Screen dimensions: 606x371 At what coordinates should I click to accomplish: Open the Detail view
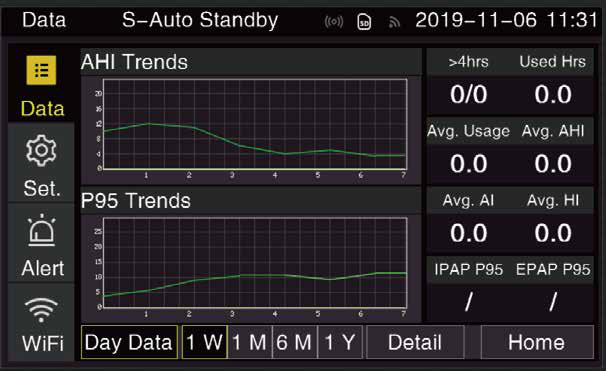click(415, 342)
